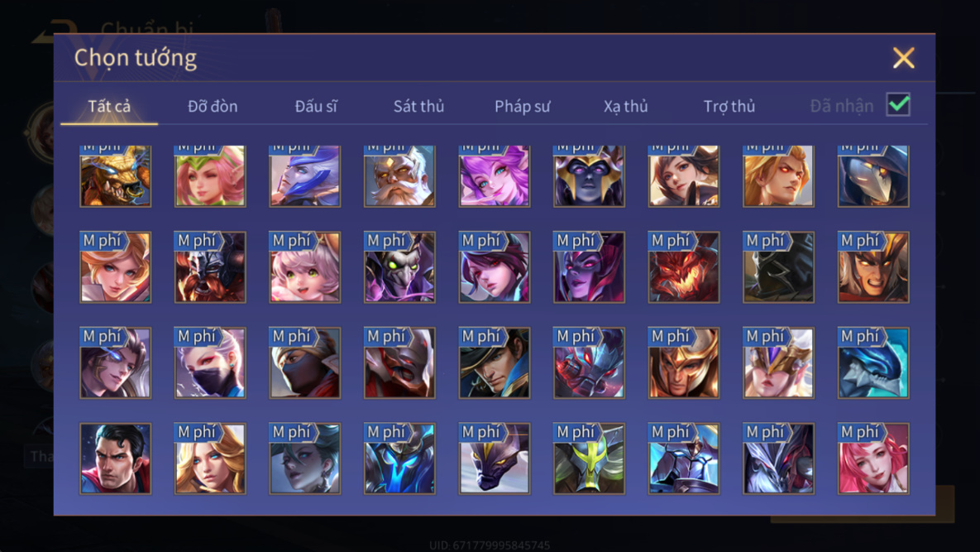The width and height of the screenshot is (980, 552).
Task: Select the blue shark creature hero
Action: tap(873, 362)
